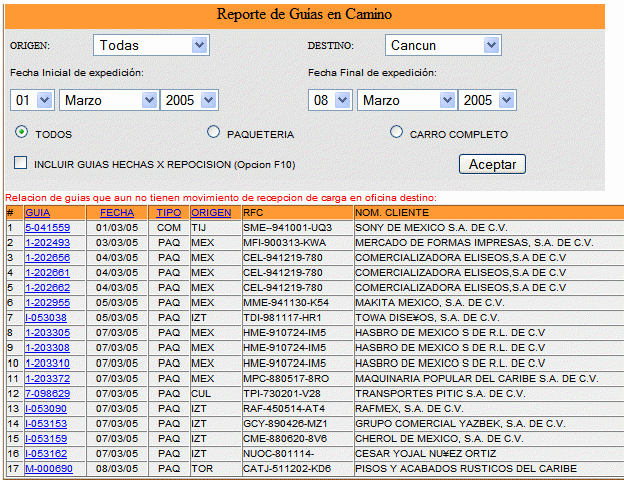Enable INCLUIR GUIAS HECHAS X REPOSICION checkbox
This screenshot has height=480, width=624.
coord(21,163)
